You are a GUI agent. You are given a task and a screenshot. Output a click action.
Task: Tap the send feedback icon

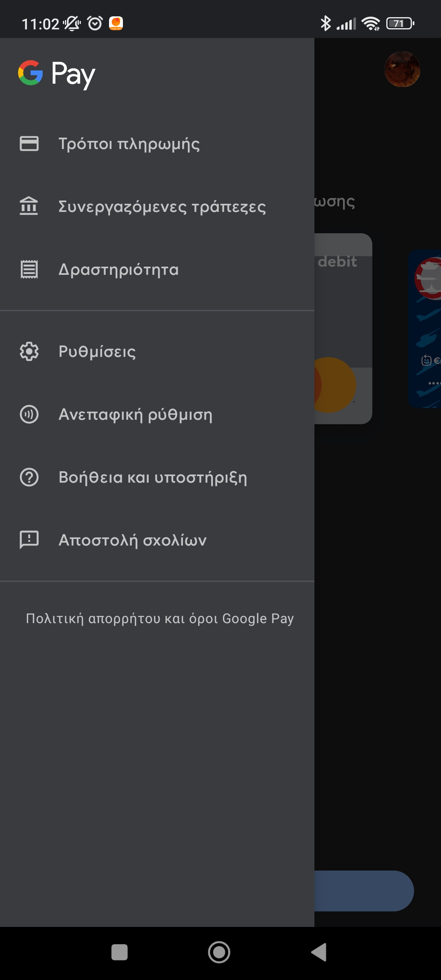[29, 540]
